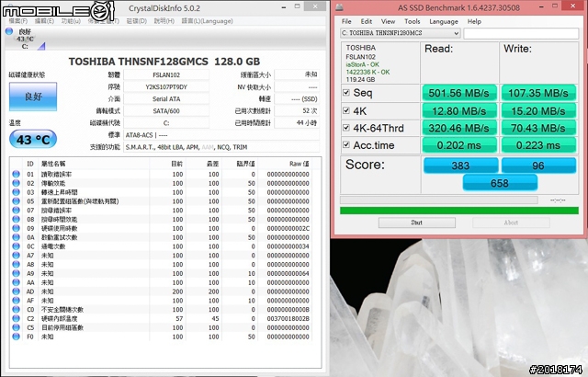Image resolution: width=588 pixels, height=377 pixels.
Task: Open the Tools menu in AS SSD Benchmark
Action: click(413, 21)
